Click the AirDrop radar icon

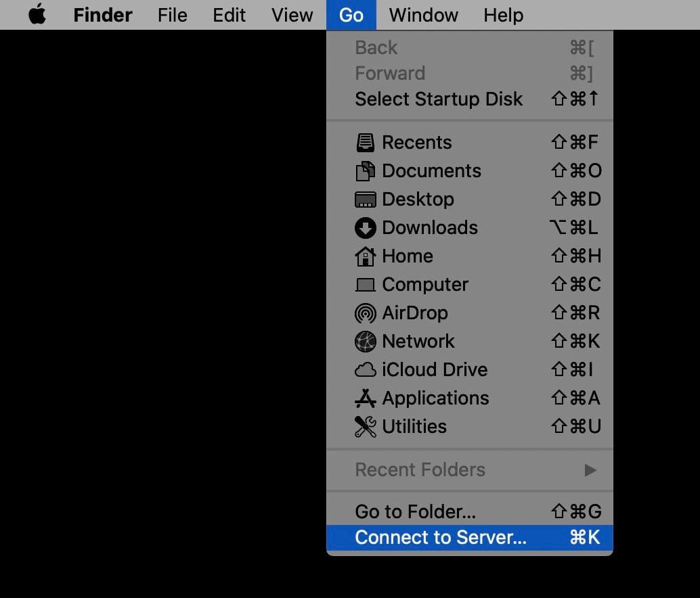click(x=366, y=313)
